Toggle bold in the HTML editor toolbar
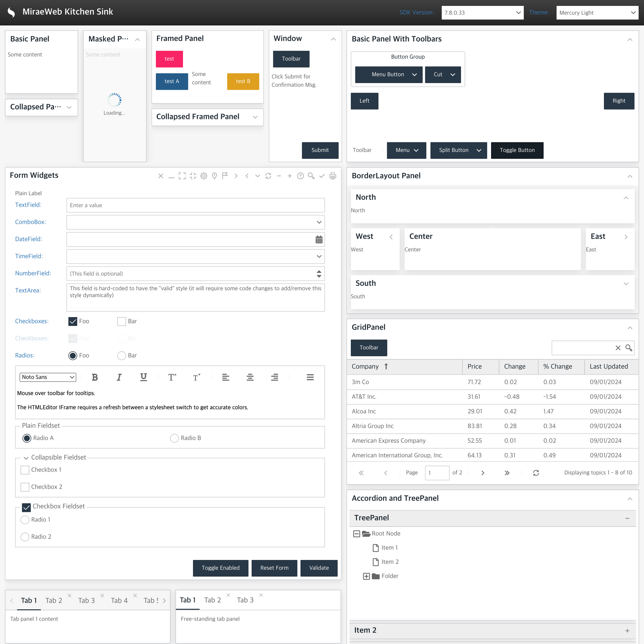Viewport: 644px width, 644px height. click(x=95, y=377)
